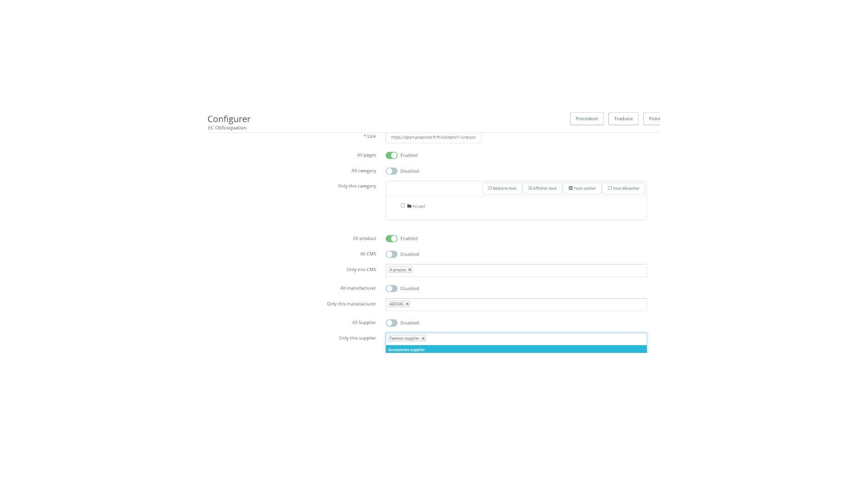Remove the Fashion supplier tag
Screen dimensions: 868x488
423,338
